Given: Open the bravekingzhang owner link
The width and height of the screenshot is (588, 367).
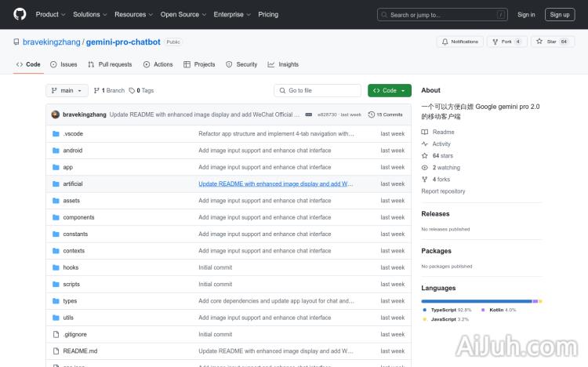Looking at the screenshot, I should [x=52, y=42].
